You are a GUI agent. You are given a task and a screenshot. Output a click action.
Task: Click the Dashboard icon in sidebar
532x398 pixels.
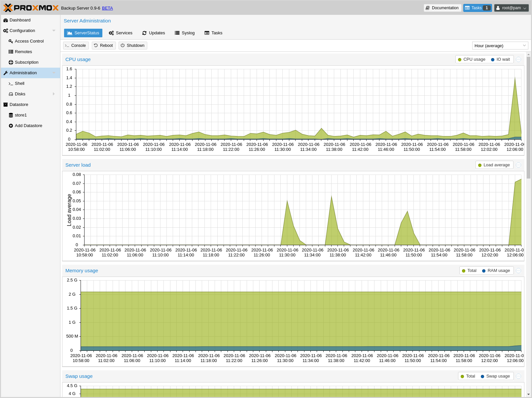click(x=6, y=20)
